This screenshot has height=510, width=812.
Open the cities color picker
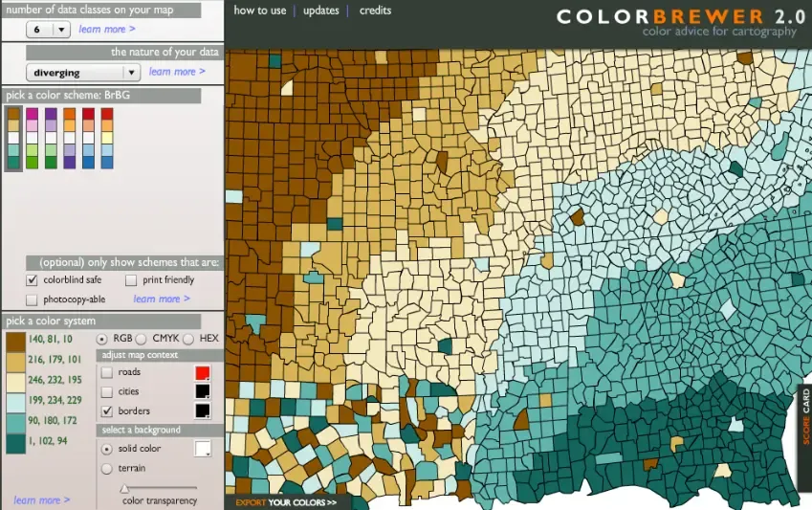coord(202,391)
